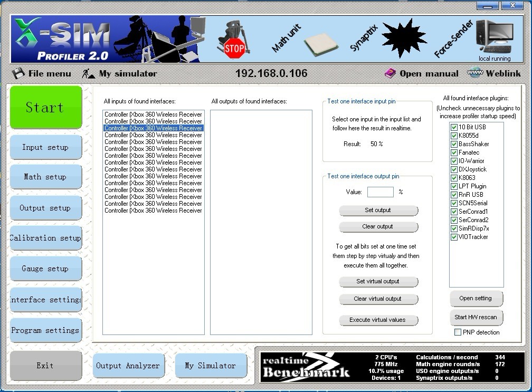Go to Input setup
The image size is (532, 392).
(46, 147)
